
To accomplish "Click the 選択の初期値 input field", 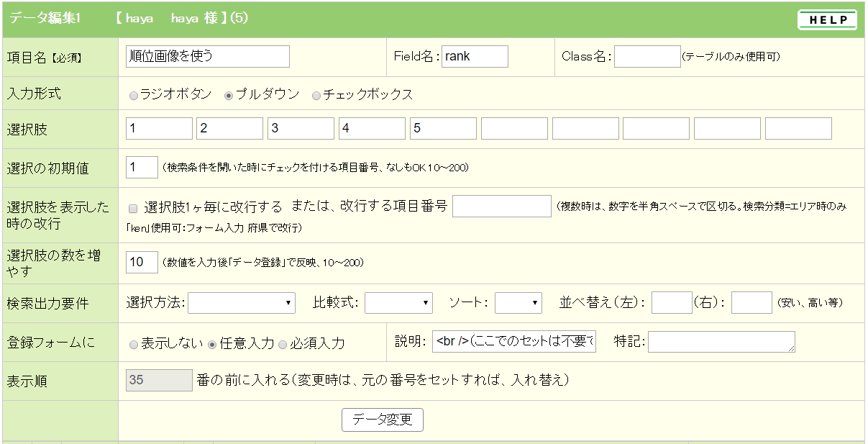I will [x=142, y=168].
